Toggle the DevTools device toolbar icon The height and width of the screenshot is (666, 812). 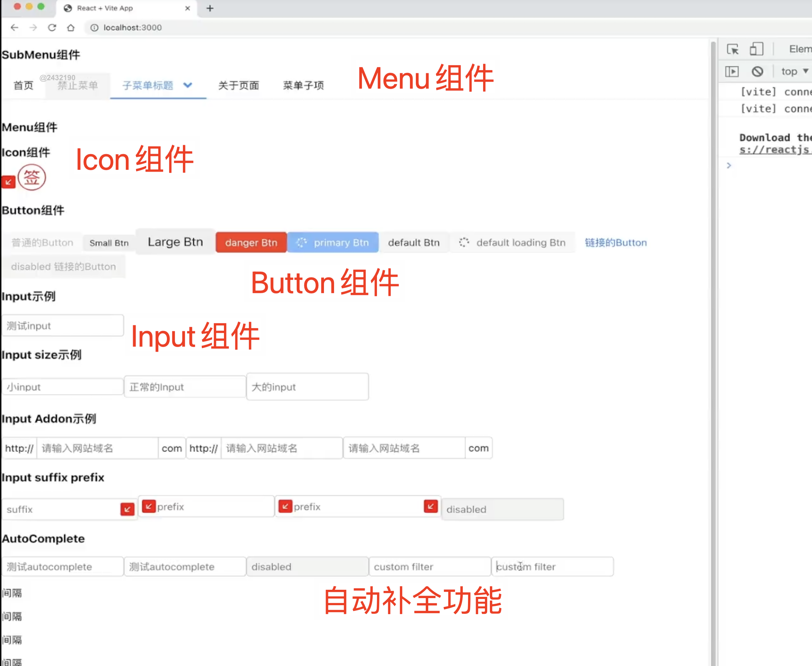coord(756,49)
